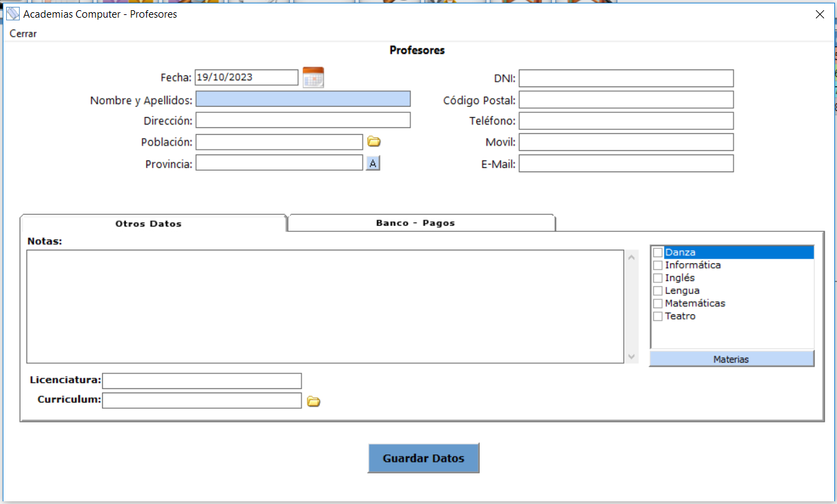This screenshot has height=504, width=837.
Task: Click the Notas scrollbar down arrow
Action: pyautogui.click(x=631, y=356)
